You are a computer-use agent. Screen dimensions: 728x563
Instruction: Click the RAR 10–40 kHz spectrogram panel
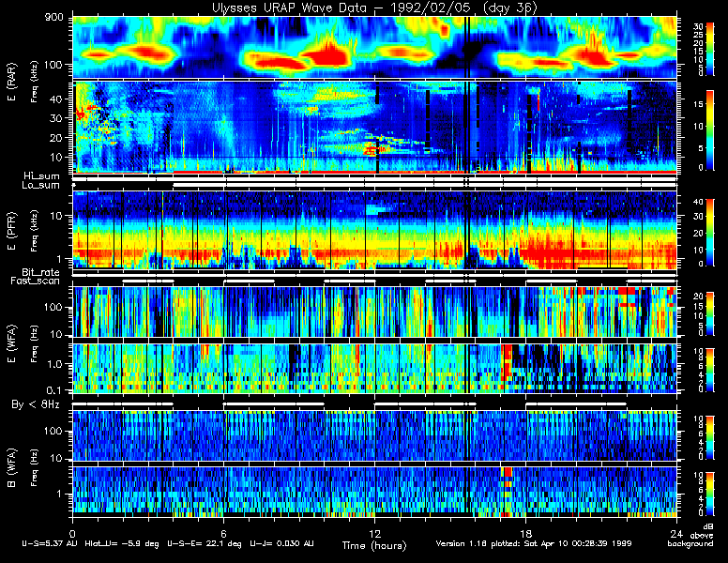(x=374, y=128)
